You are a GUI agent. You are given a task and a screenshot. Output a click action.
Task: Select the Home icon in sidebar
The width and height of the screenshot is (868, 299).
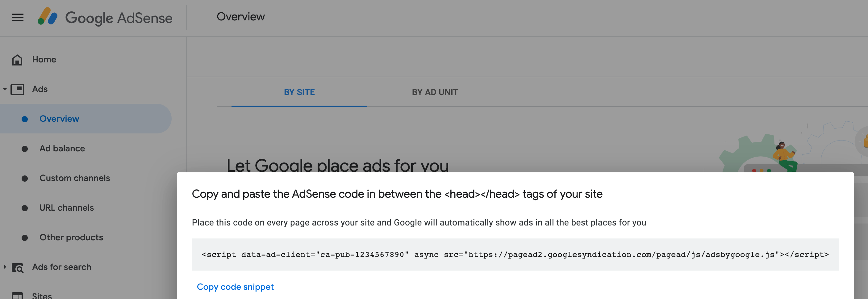pos(17,59)
